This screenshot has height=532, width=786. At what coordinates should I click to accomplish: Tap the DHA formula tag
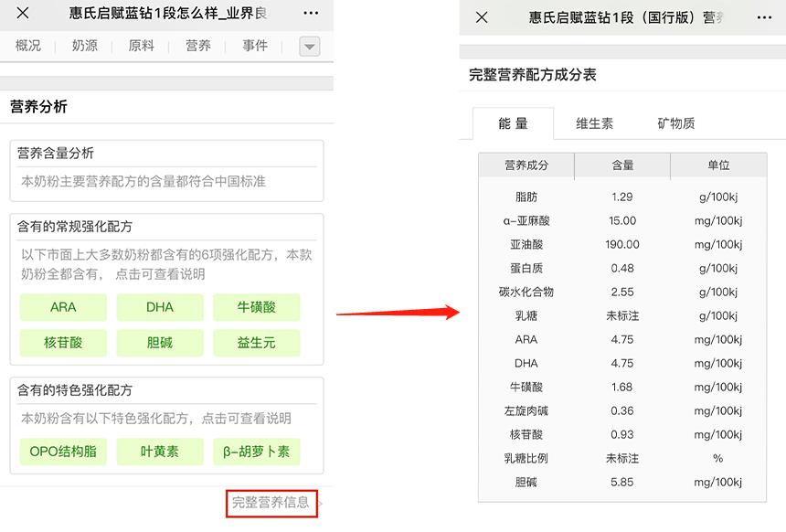pyautogui.click(x=160, y=307)
